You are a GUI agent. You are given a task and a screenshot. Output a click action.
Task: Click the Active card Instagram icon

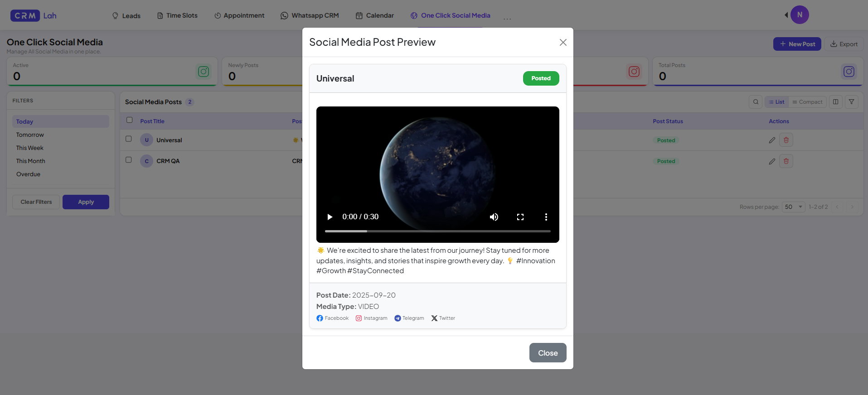204,72
